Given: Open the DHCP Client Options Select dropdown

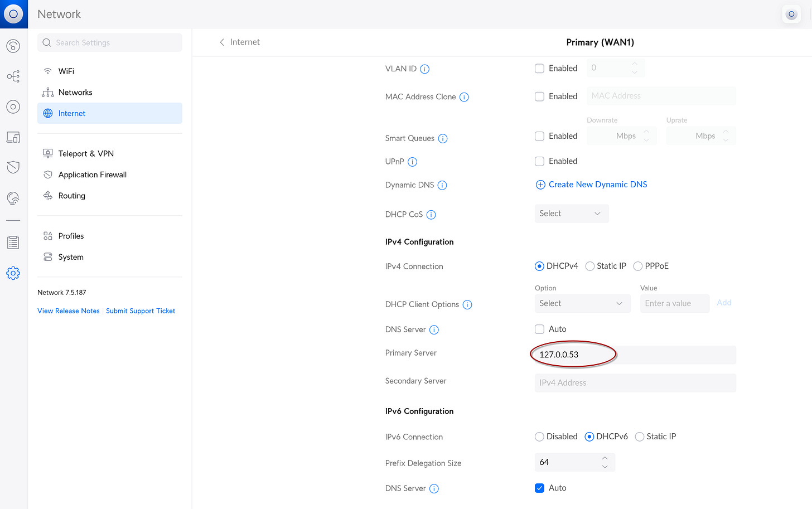Looking at the screenshot, I should click(x=583, y=303).
